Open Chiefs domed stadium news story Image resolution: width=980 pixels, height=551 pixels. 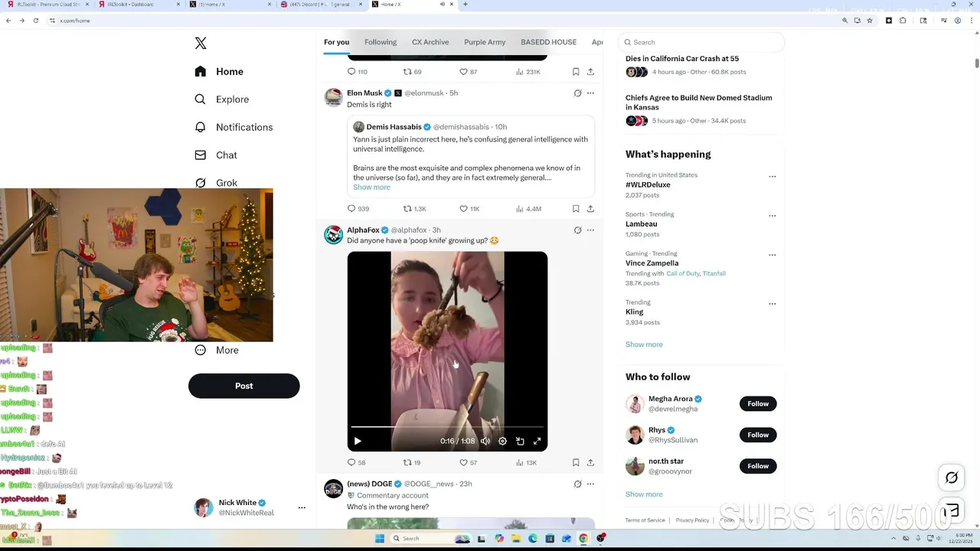point(698,103)
